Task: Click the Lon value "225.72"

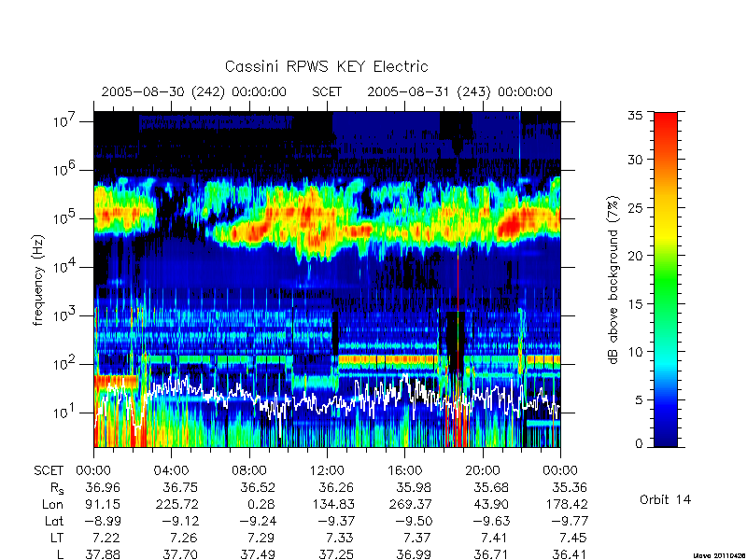Action: coord(176,504)
